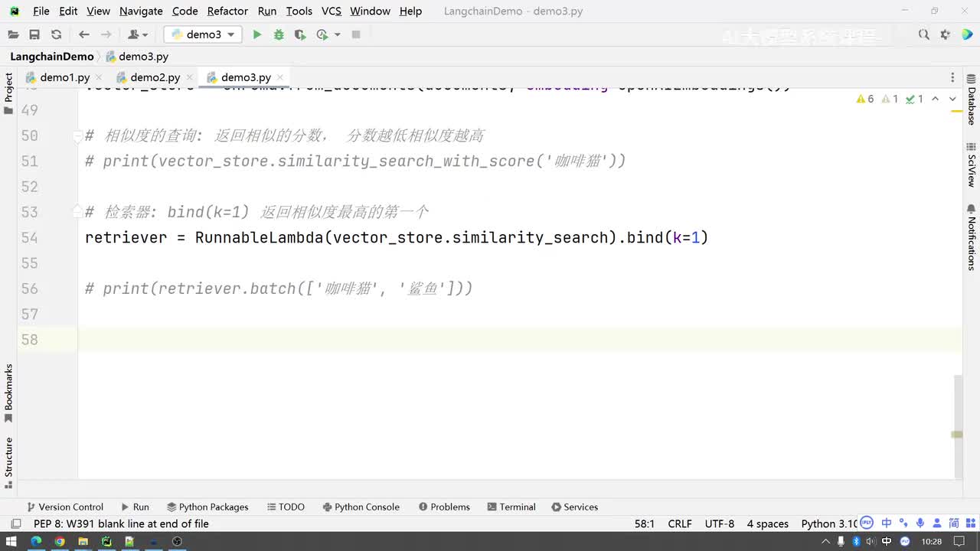Open the Run tool window
Screen dimensions: 980x551
(135, 507)
